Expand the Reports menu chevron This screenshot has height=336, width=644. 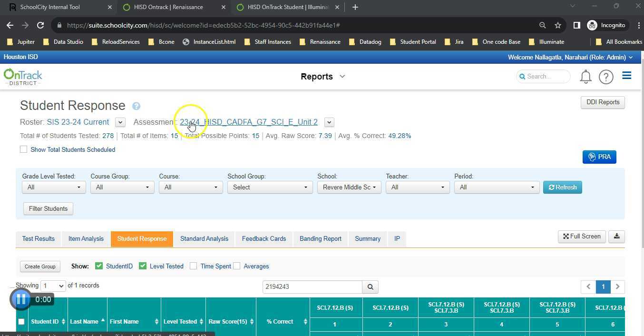(x=342, y=77)
